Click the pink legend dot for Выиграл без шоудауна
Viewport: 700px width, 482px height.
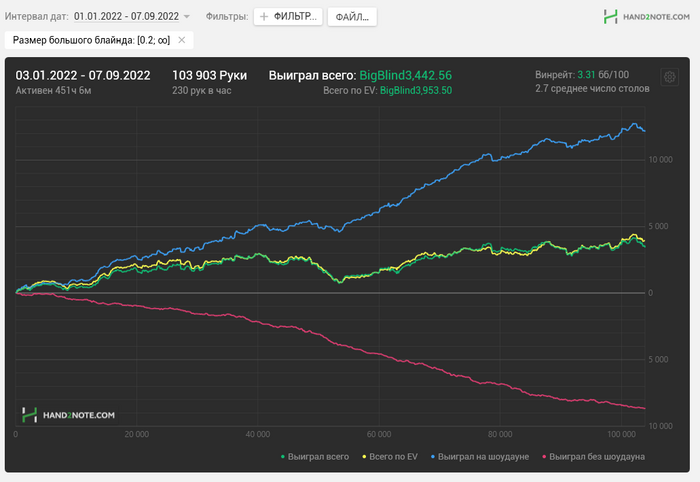tap(544, 457)
